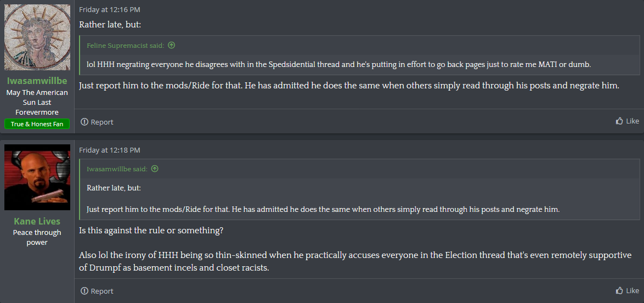
Task: Click the True & Honest Fan badge
Action: click(37, 124)
